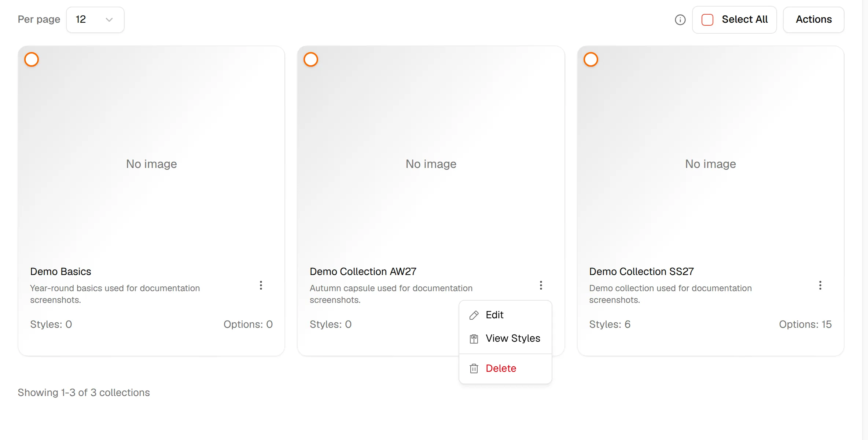Click the Demo Basics title
Viewport: 868px width, 440px height.
60,272
